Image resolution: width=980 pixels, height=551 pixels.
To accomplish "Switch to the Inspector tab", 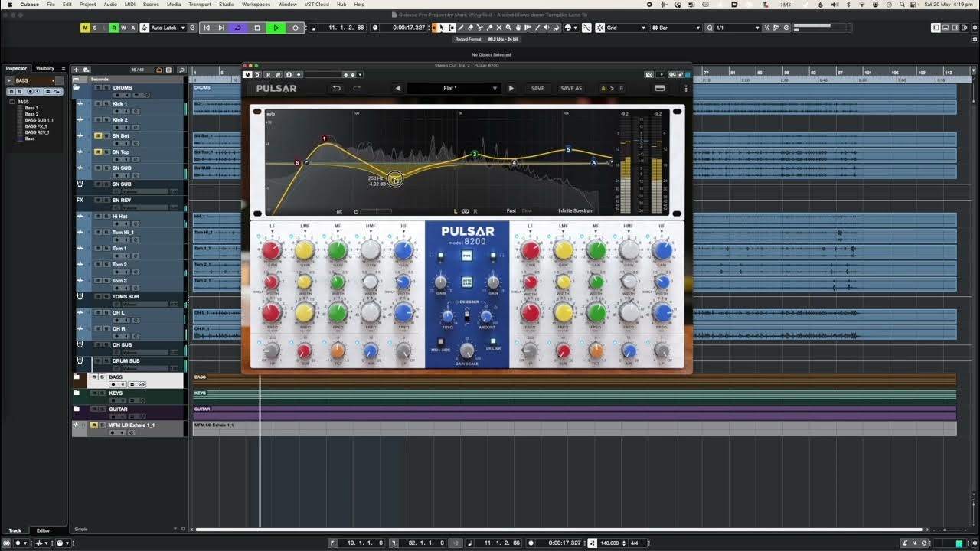I will [x=16, y=68].
